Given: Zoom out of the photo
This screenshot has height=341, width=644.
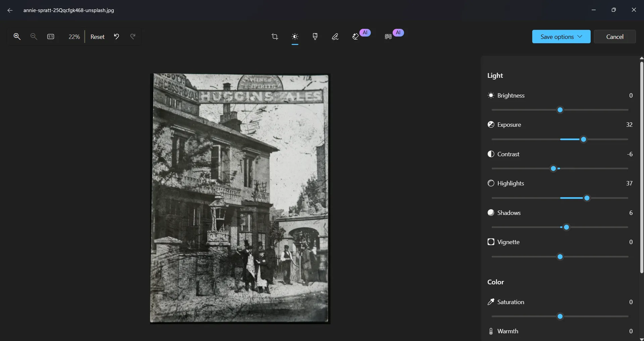Looking at the screenshot, I should click(x=34, y=37).
